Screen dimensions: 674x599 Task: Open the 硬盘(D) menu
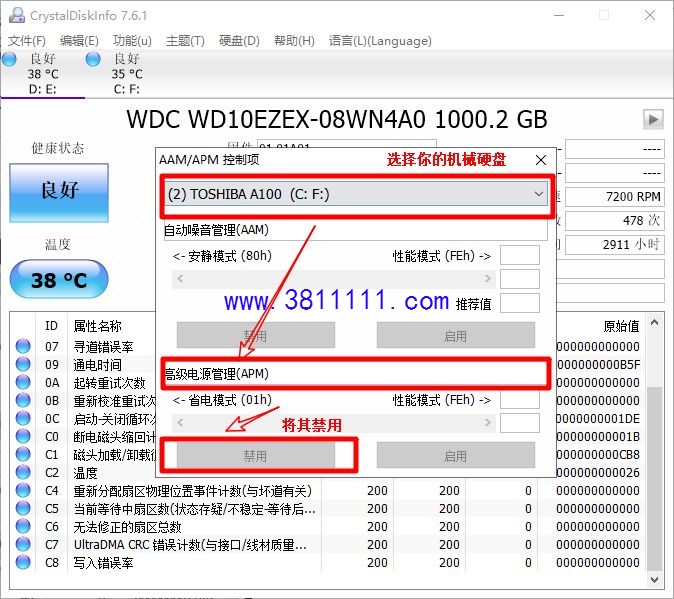pyautogui.click(x=239, y=41)
